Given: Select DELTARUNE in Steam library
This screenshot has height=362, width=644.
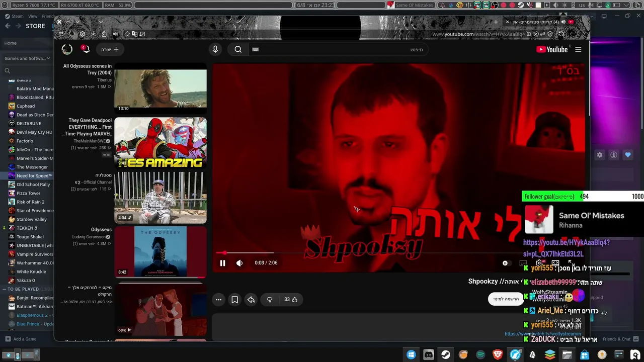Looking at the screenshot, I should click(x=29, y=124).
